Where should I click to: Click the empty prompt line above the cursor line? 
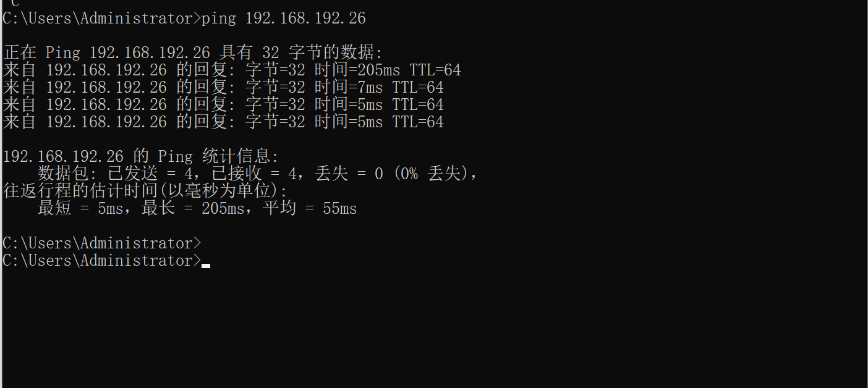102,243
